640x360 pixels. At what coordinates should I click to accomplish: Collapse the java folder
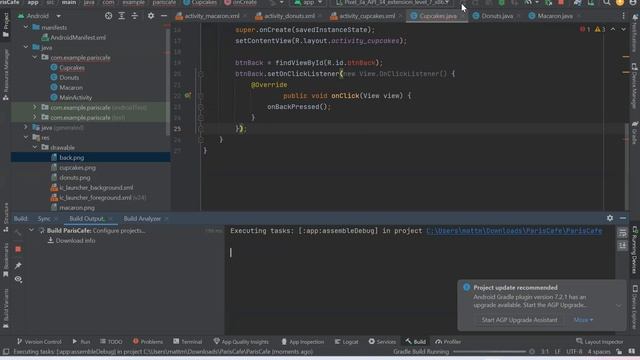click(26, 47)
